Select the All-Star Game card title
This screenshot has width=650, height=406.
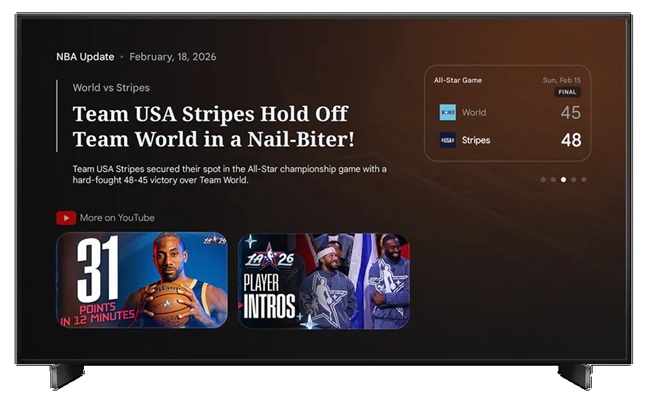coord(461,79)
